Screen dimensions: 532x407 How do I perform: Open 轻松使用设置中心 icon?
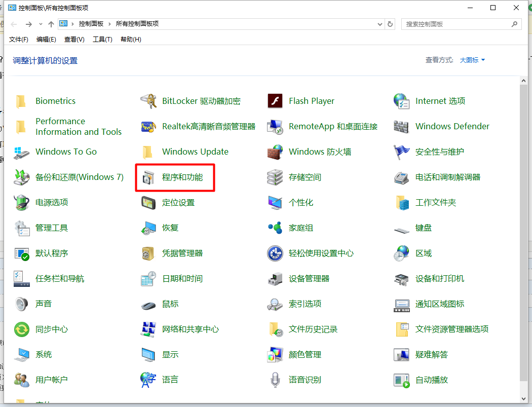coord(275,253)
